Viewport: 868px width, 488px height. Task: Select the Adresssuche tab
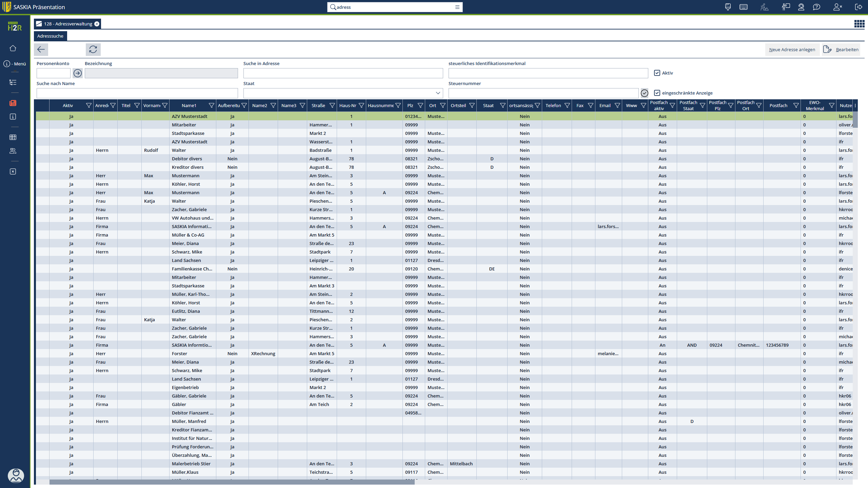(50, 36)
